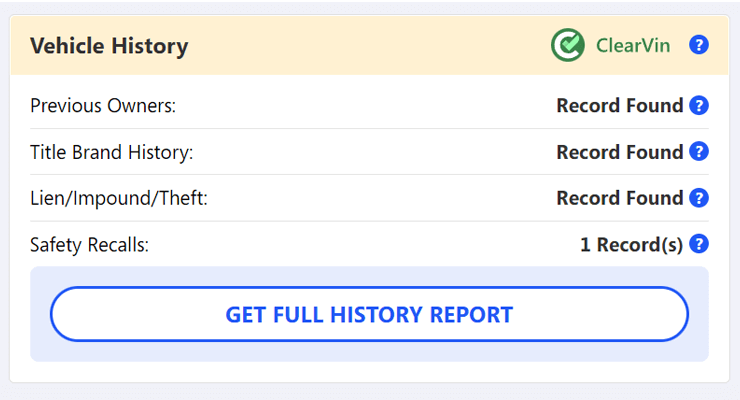Viewport: 740px width, 400px height.
Task: Click the Previous Owners help icon
Action: [x=698, y=105]
